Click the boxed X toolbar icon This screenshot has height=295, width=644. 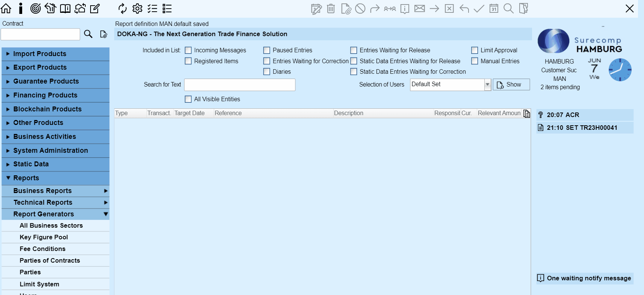[449, 8]
